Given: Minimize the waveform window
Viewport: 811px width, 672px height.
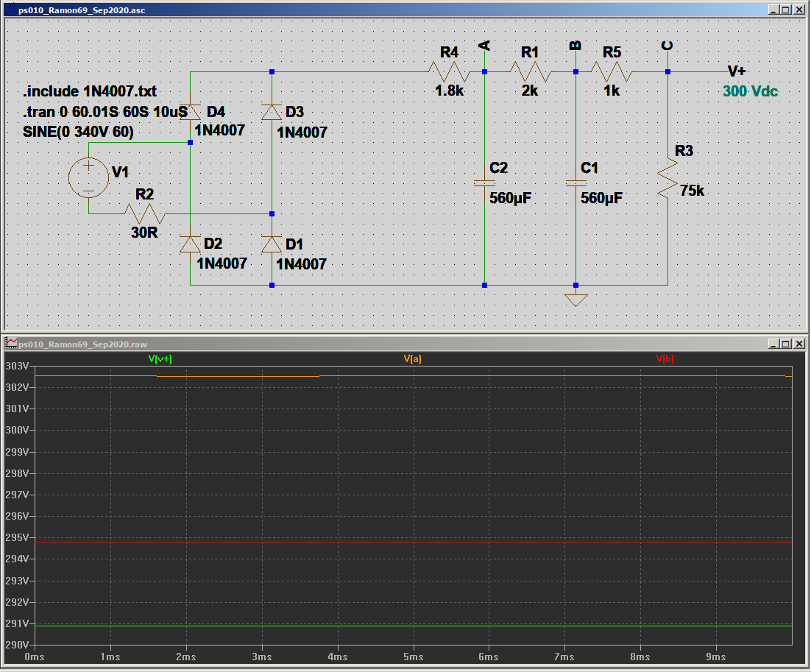Looking at the screenshot, I should 773,344.
